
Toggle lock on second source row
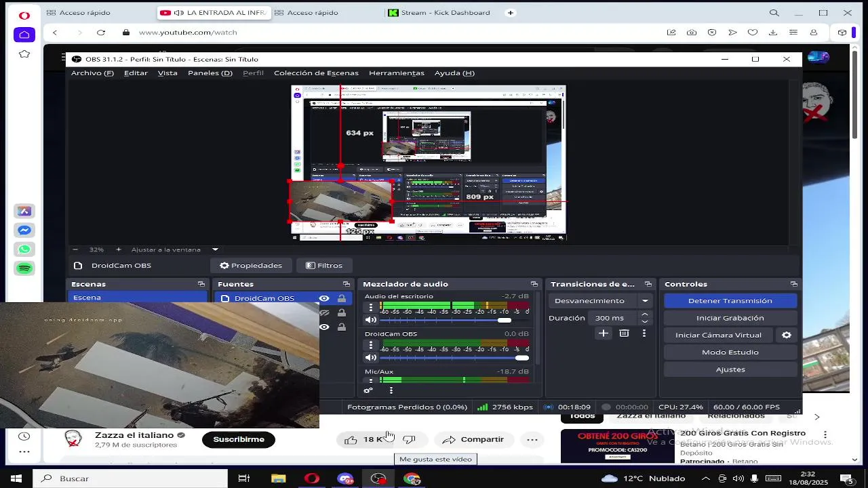[x=342, y=313]
